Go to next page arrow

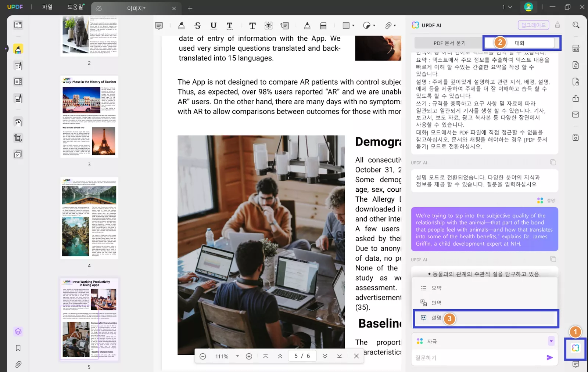click(325, 356)
